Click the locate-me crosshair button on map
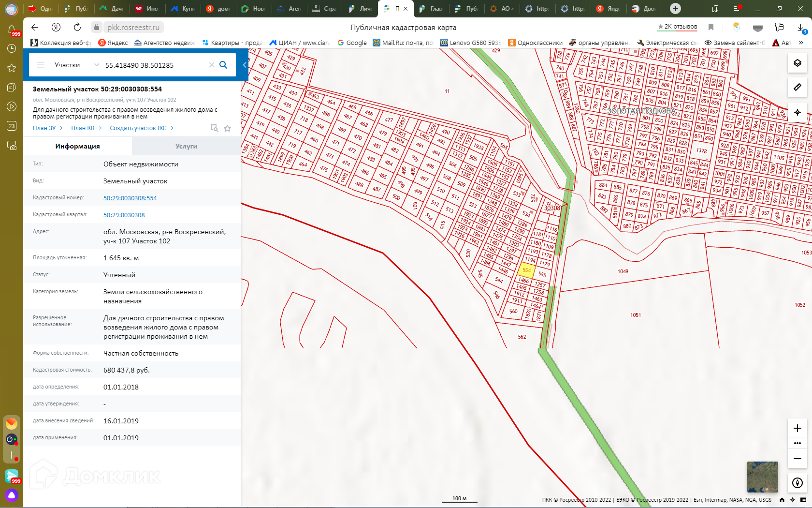The width and height of the screenshot is (812, 508). tap(797, 112)
